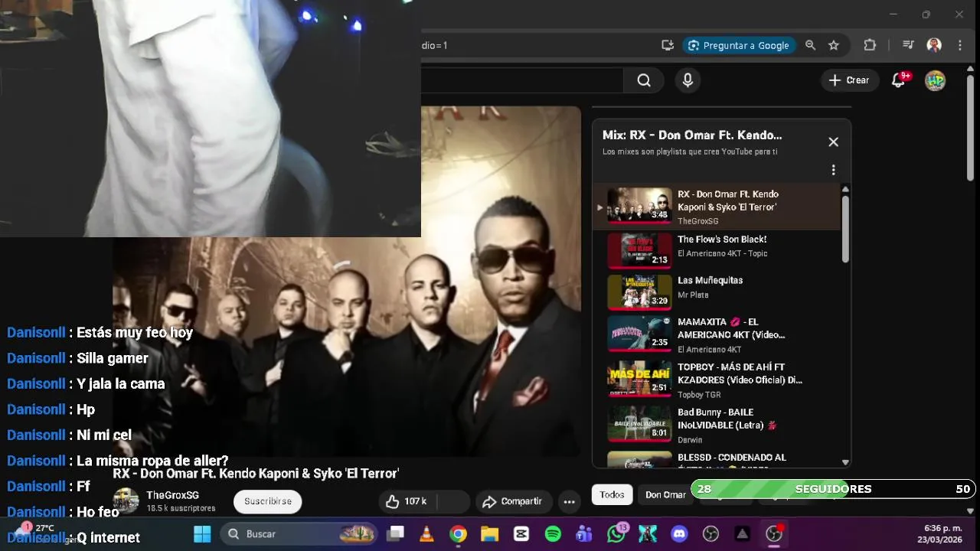Screen dimensions: 980x551
Task: Select the MAMAXITA - EL AMERICANO 4KT title
Action: [731, 328]
